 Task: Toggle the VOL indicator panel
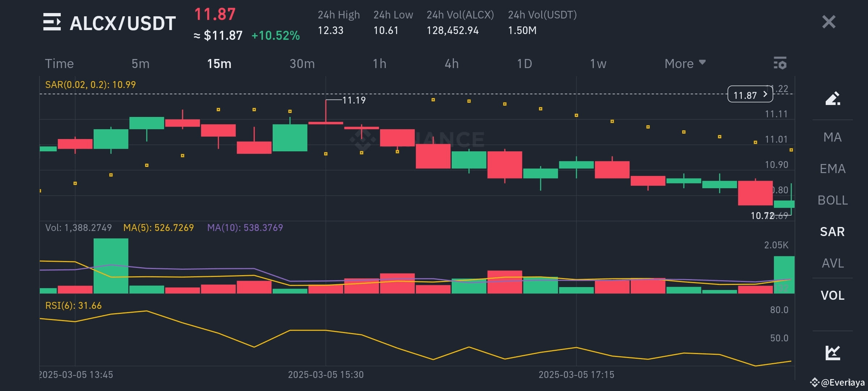tap(833, 295)
